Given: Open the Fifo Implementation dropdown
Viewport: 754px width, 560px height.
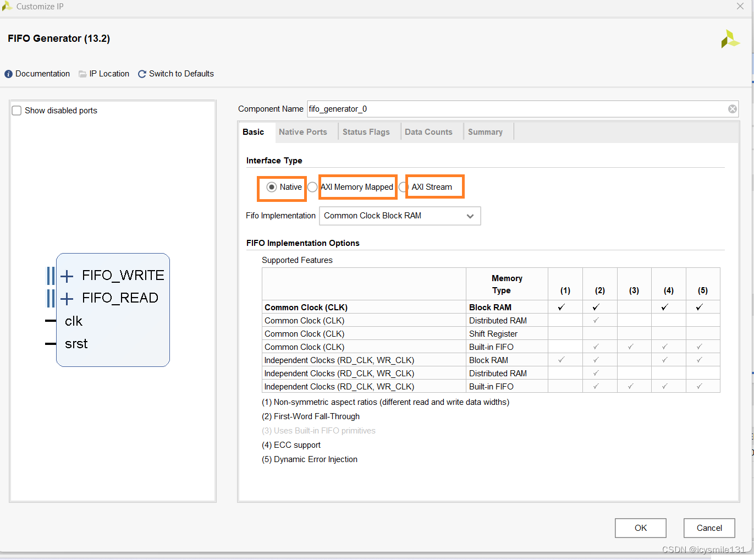Looking at the screenshot, I should 470,216.
